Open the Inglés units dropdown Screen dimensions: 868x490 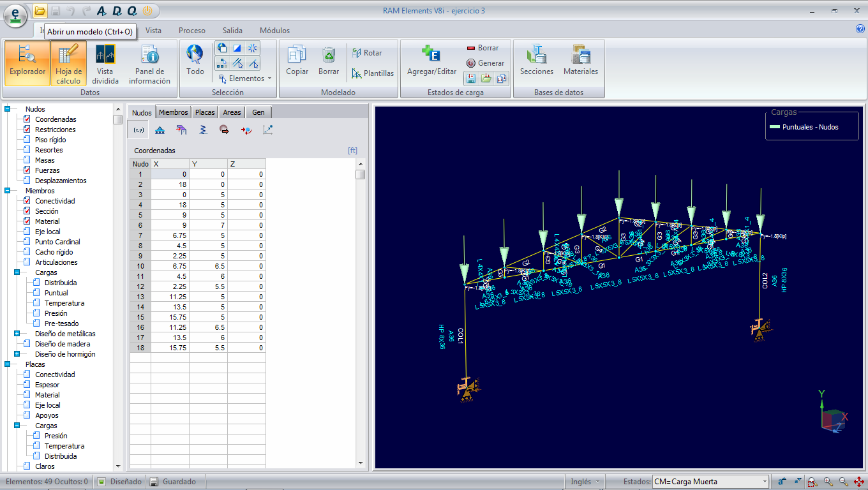[x=585, y=482]
